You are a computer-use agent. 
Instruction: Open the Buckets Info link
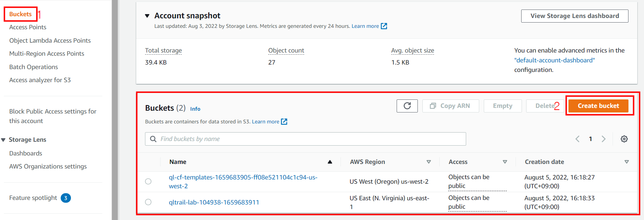click(x=195, y=109)
